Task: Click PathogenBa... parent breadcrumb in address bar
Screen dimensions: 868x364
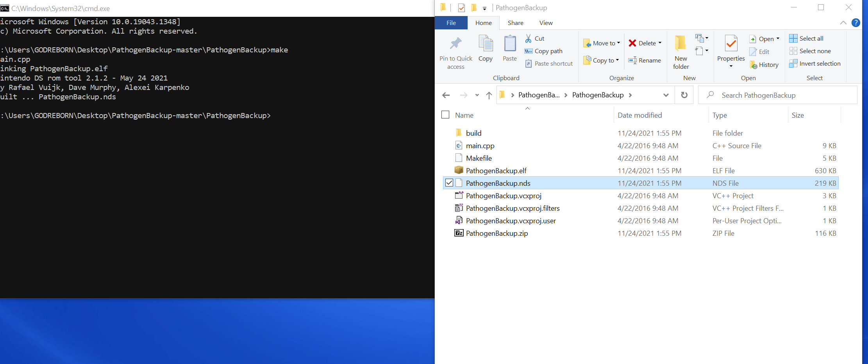Action: pos(539,95)
